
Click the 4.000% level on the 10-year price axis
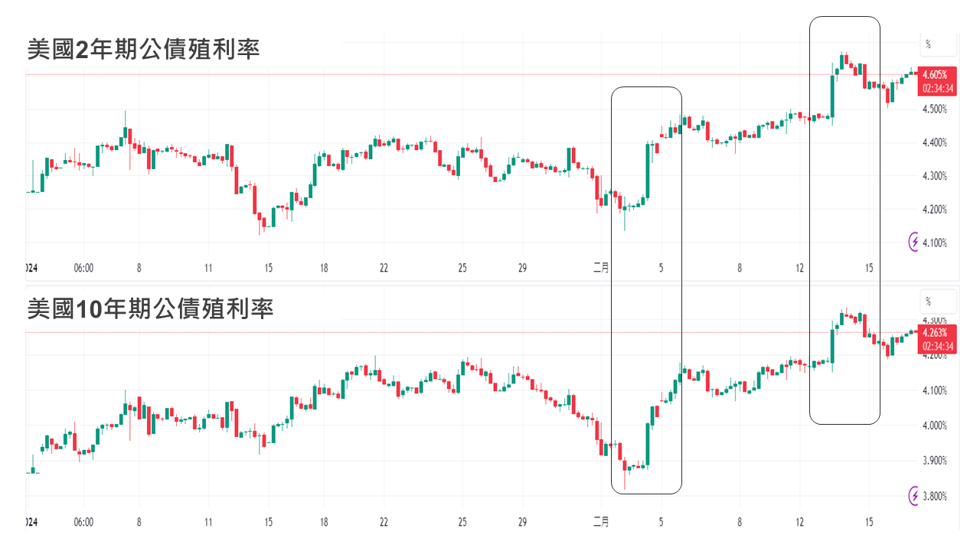(x=934, y=425)
